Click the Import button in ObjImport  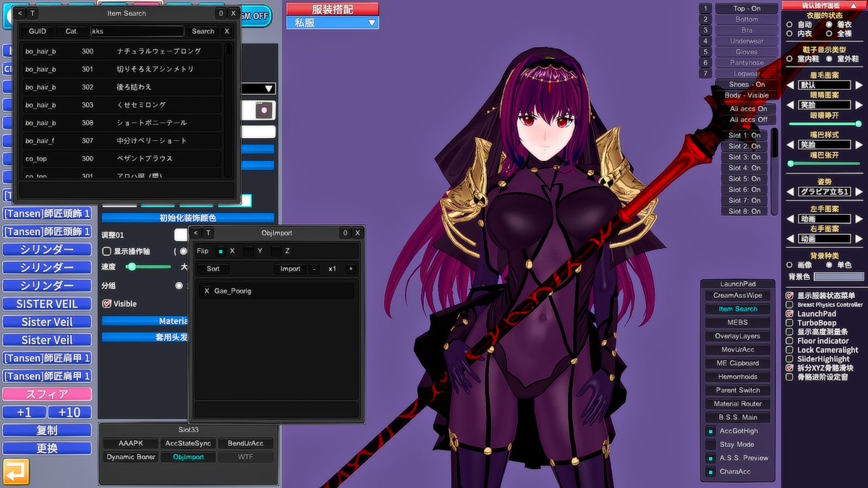[291, 268]
